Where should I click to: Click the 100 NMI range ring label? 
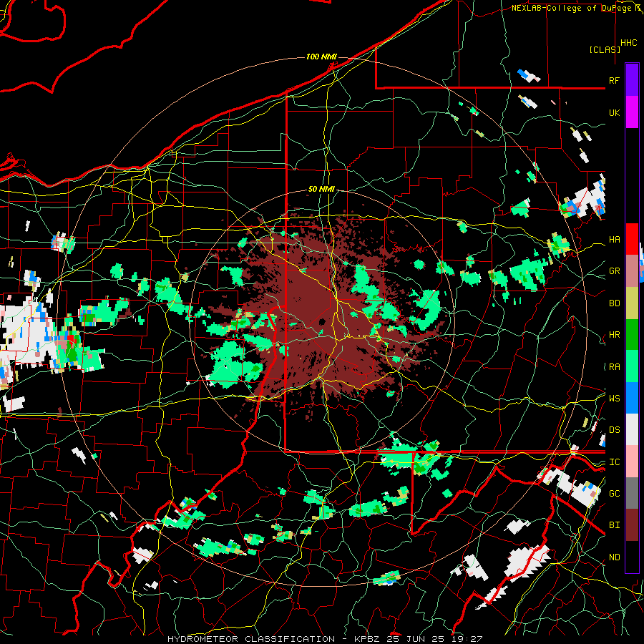[321, 57]
